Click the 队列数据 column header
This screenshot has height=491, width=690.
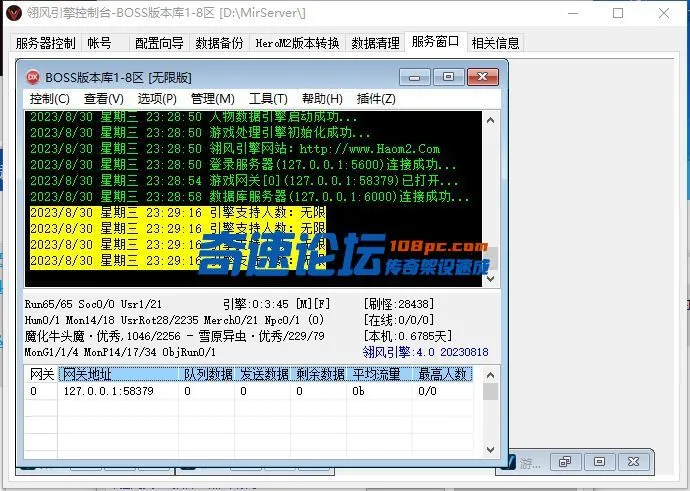(206, 374)
